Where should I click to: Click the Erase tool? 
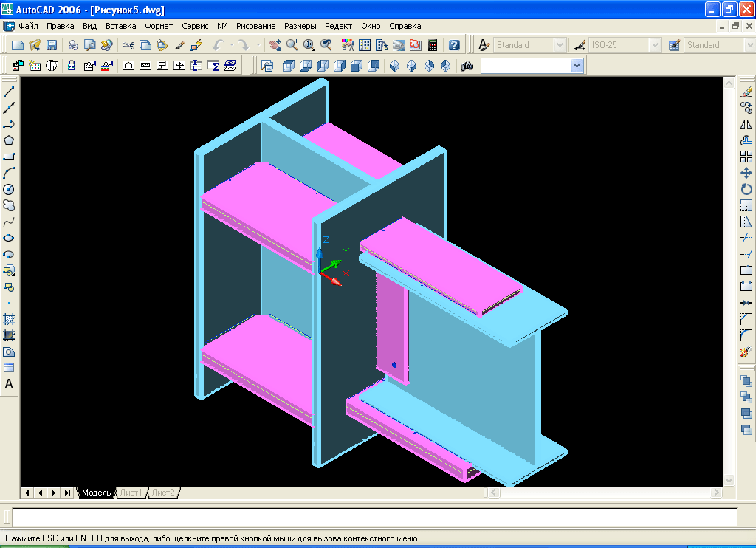tap(746, 92)
